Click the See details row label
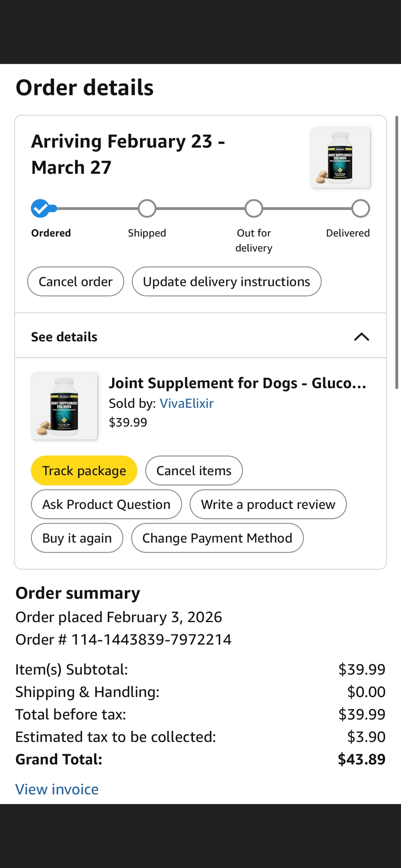 [x=64, y=337]
